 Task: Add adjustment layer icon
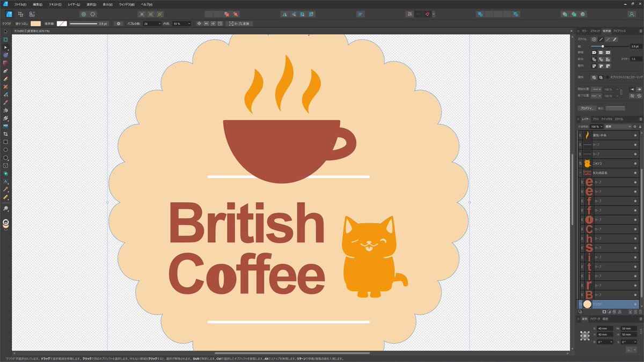click(609, 312)
